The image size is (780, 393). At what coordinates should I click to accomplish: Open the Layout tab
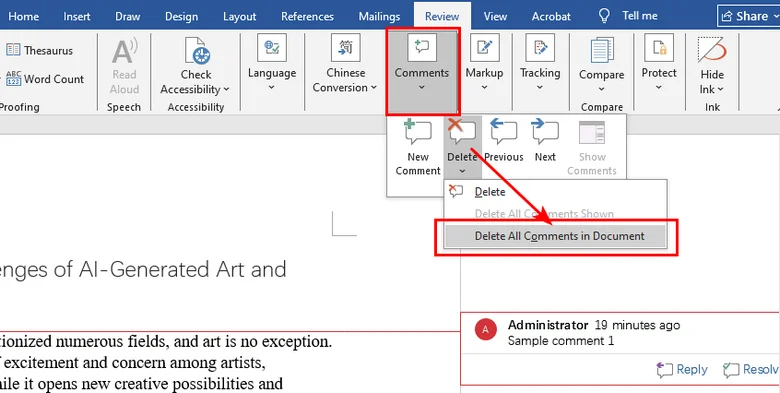239,16
